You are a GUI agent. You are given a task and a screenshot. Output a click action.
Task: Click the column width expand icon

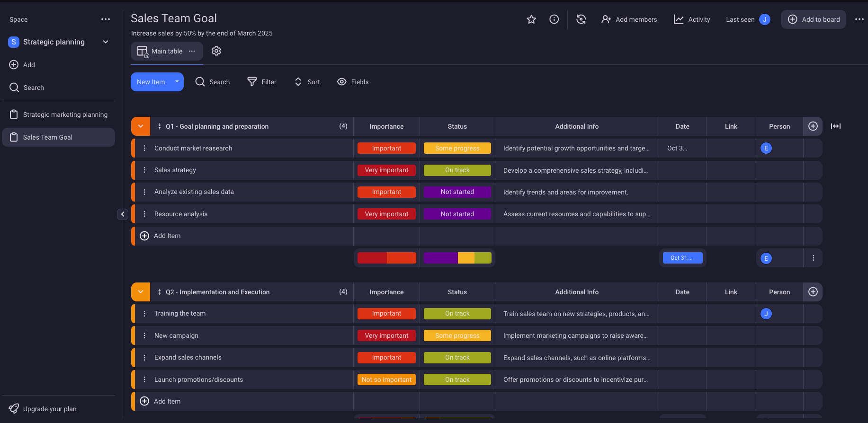pos(836,126)
